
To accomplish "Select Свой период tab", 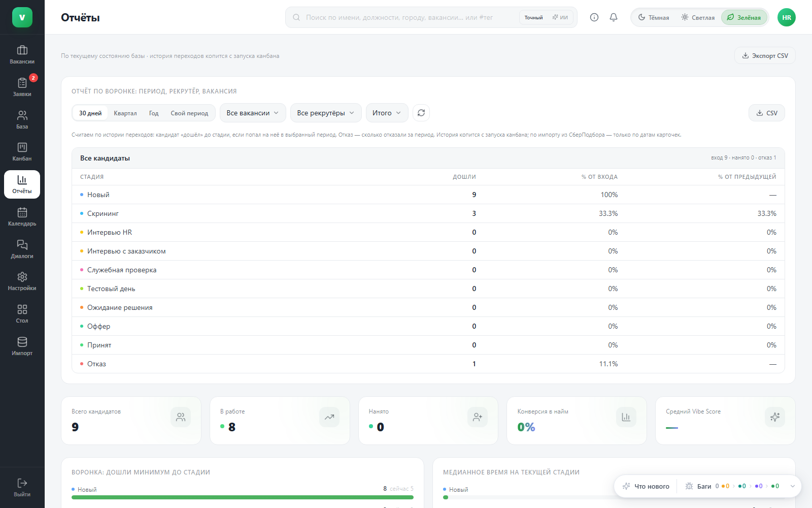I will point(189,113).
